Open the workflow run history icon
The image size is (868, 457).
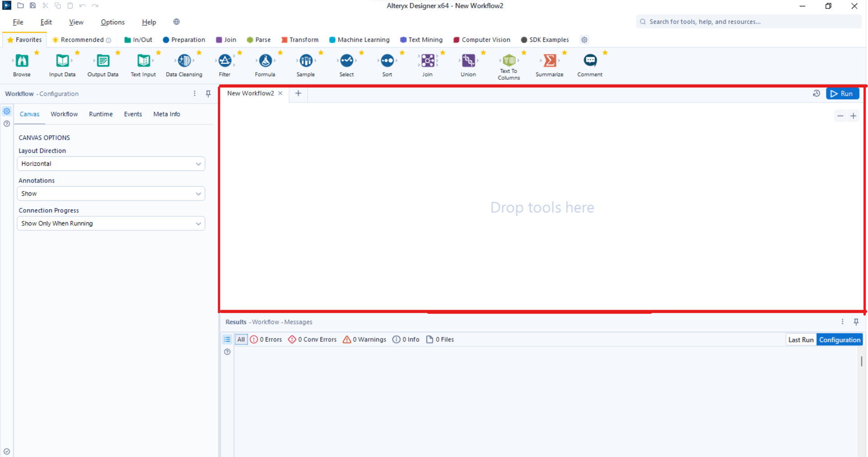(816, 93)
